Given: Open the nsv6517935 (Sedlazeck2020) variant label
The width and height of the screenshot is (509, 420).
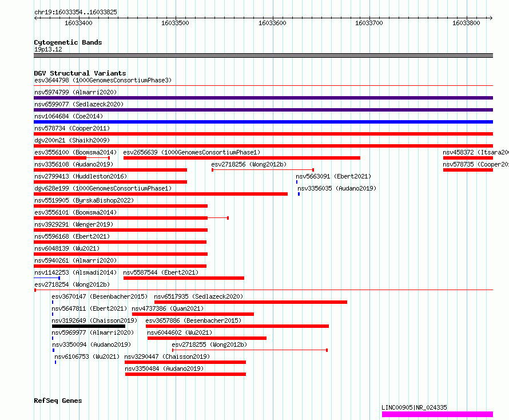Looking at the screenshot, I should tap(198, 296).
